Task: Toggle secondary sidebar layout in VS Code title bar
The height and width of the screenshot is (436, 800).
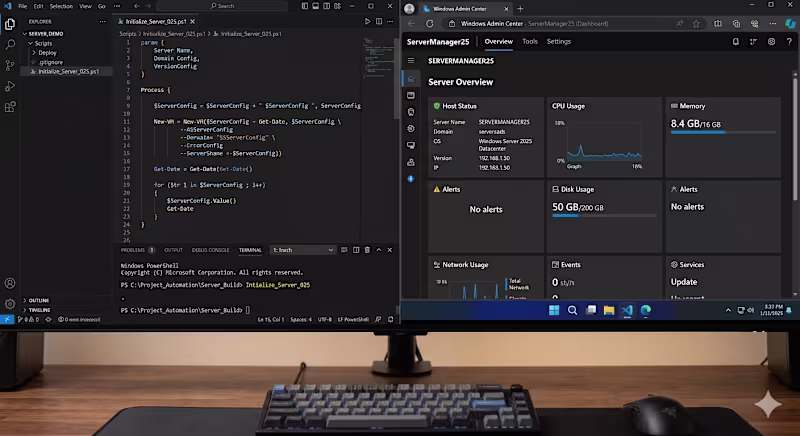Action: 327,6
